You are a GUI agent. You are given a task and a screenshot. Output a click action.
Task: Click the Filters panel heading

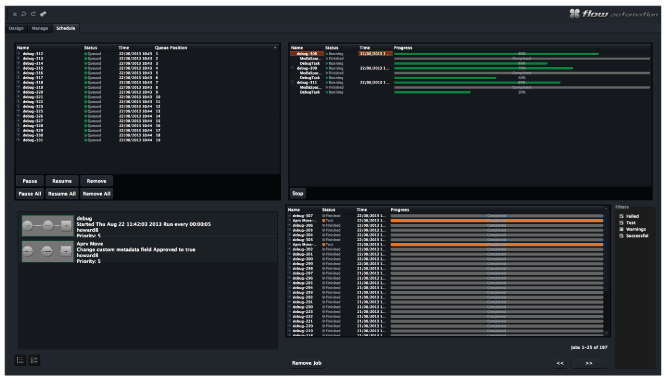[x=622, y=207]
